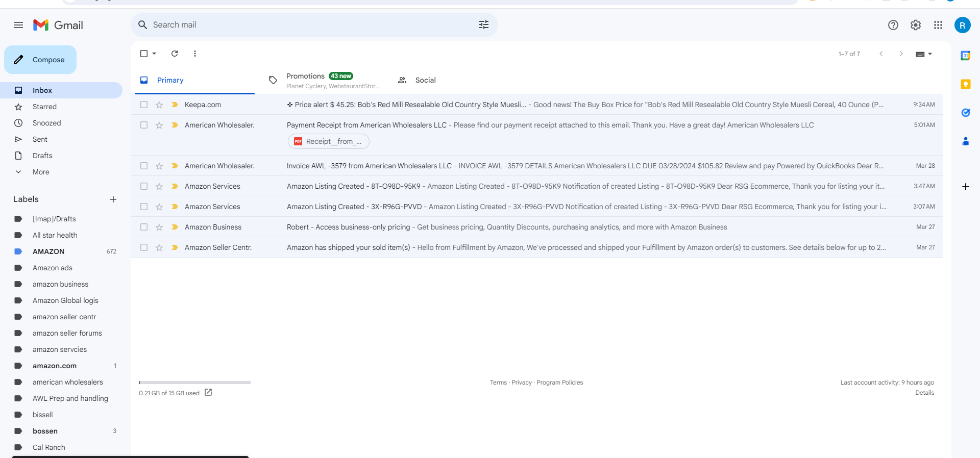The image size is (980, 458).
Task: Switch to Promotions tab
Action: (x=325, y=80)
